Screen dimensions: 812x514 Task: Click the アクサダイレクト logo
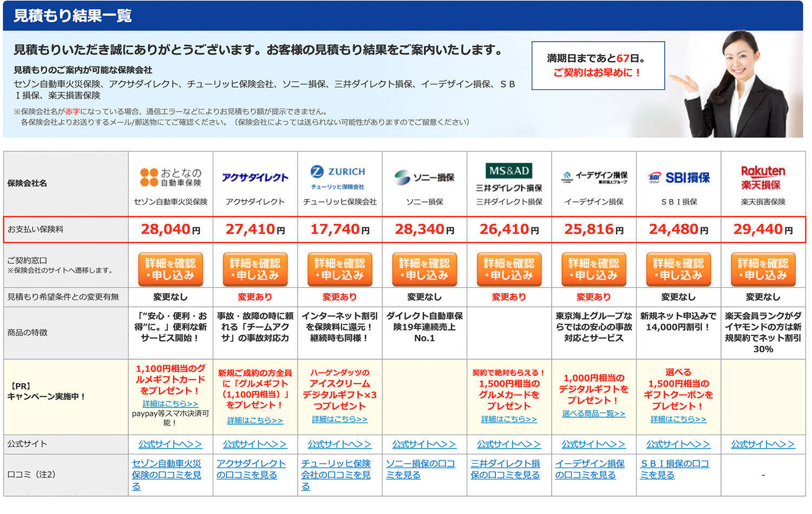click(x=255, y=177)
